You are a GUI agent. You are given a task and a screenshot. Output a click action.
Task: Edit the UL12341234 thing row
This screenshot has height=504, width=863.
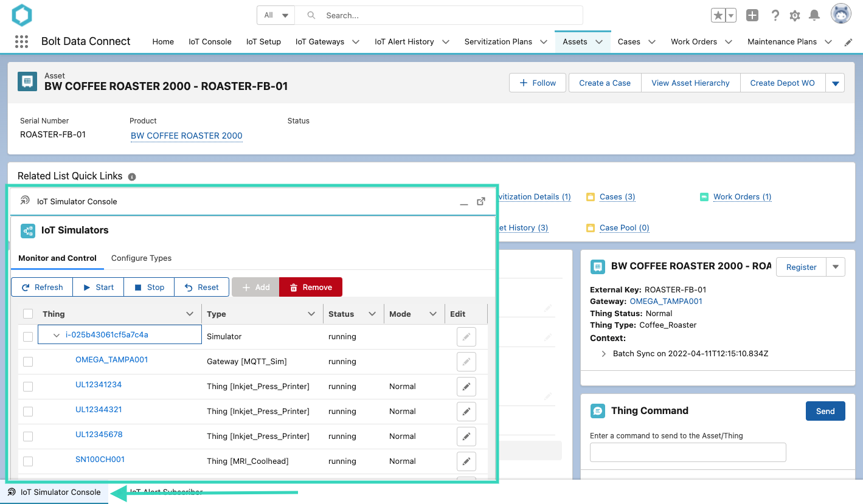466,387
